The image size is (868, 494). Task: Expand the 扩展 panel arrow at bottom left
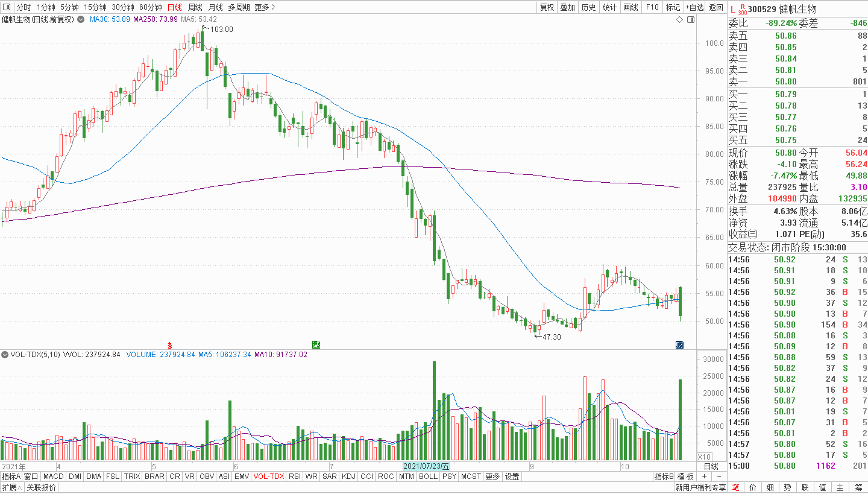[12, 487]
